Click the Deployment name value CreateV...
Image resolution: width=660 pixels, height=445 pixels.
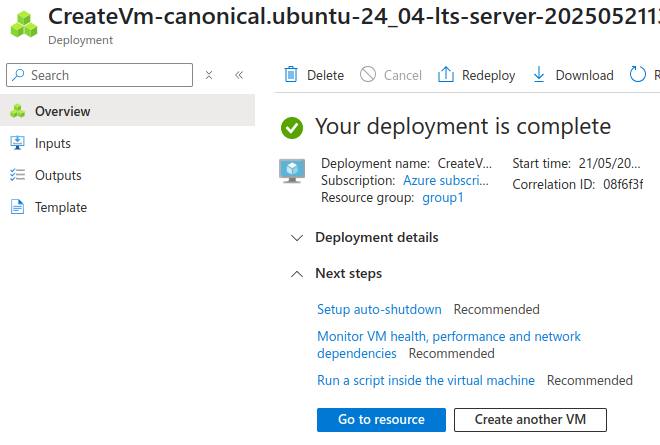[465, 163]
